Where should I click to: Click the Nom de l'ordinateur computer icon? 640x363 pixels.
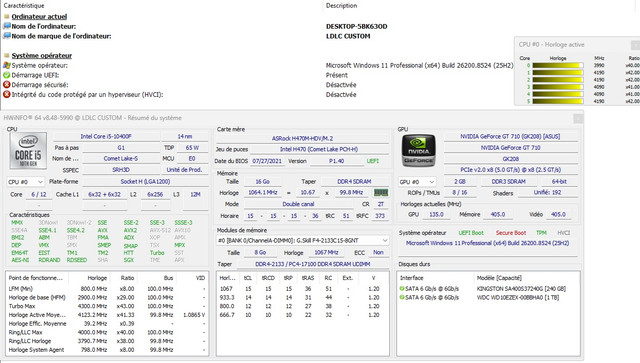[x=7, y=26]
